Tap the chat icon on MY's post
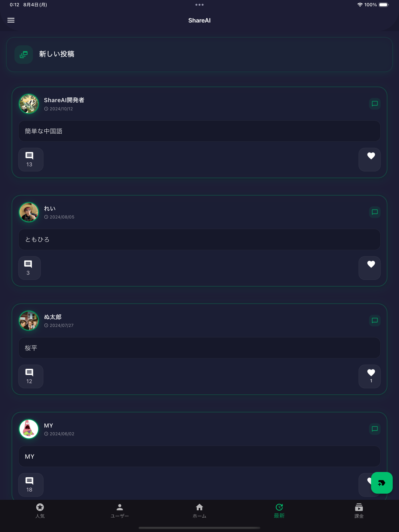The height and width of the screenshot is (532, 399). click(x=375, y=429)
